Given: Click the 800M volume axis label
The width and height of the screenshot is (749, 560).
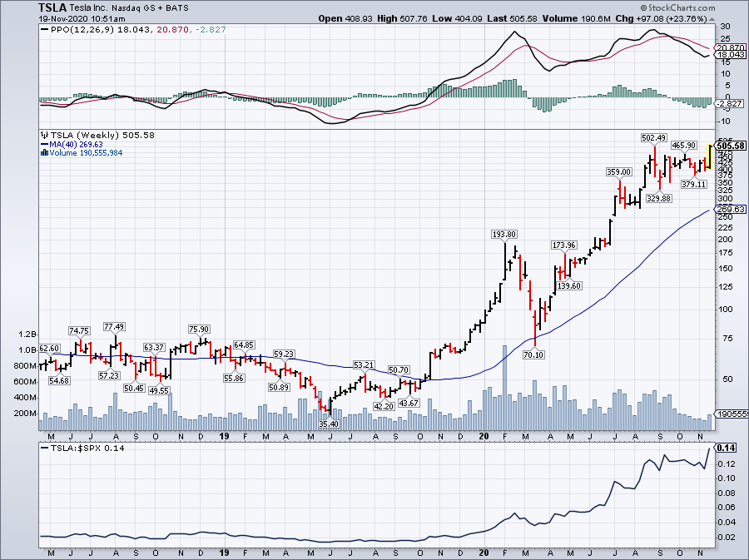Looking at the screenshot, I should pyautogui.click(x=26, y=365).
